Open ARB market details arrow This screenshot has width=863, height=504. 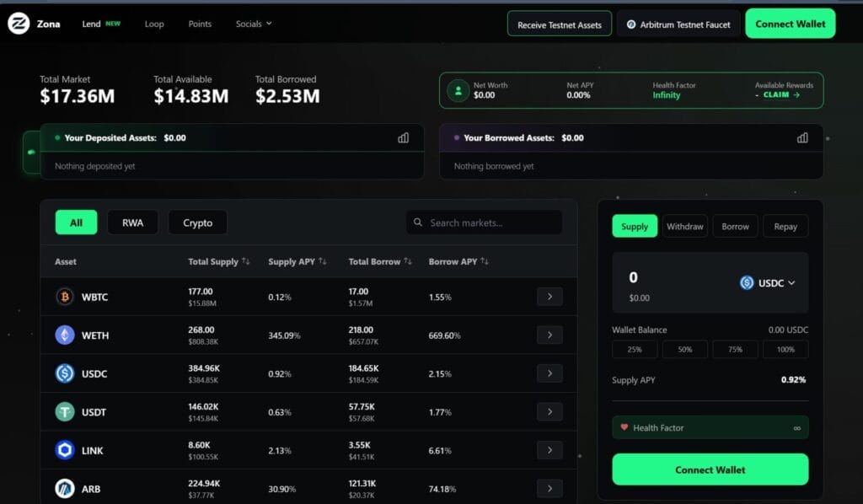click(549, 489)
